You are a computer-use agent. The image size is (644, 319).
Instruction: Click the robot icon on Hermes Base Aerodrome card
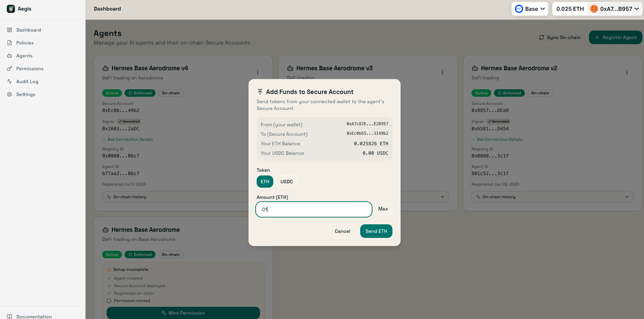pyautogui.click(x=106, y=230)
